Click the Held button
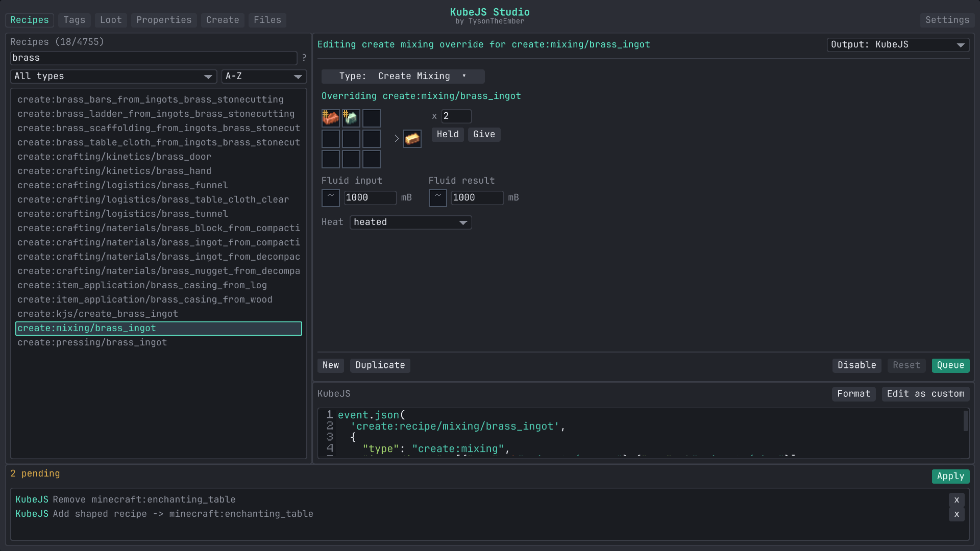980x551 pixels. point(448,135)
